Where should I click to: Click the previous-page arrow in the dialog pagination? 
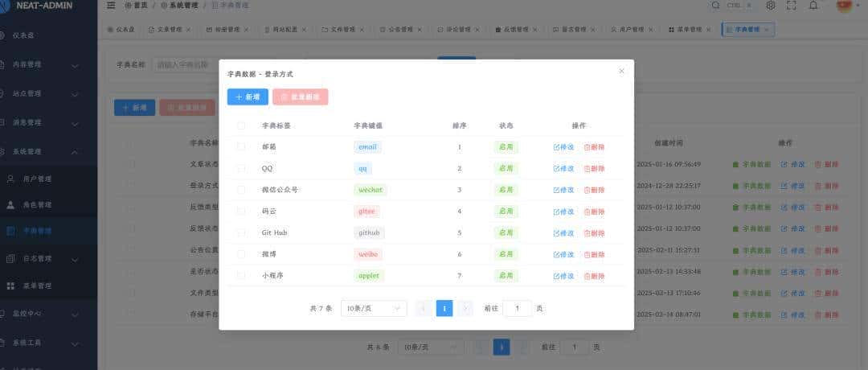[424, 308]
